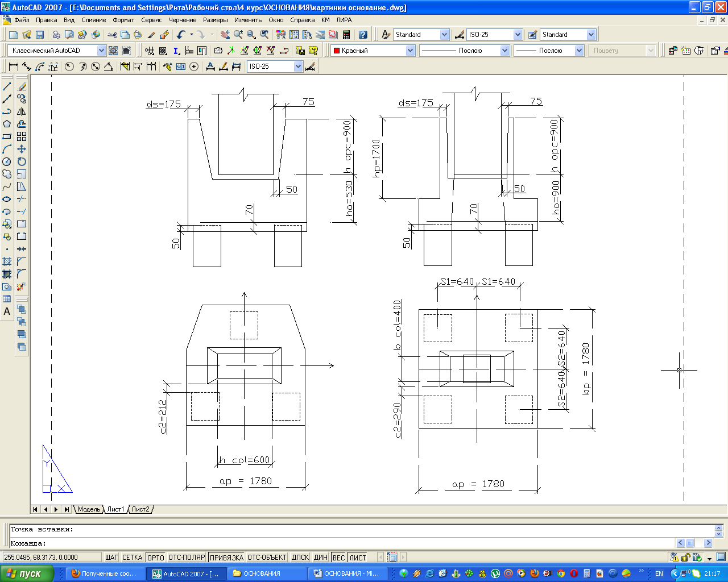Viewport: 728px width, 582px height.
Task: Open the ISO-25 dimension style dropdown in styles toolbar
Action: coord(518,35)
